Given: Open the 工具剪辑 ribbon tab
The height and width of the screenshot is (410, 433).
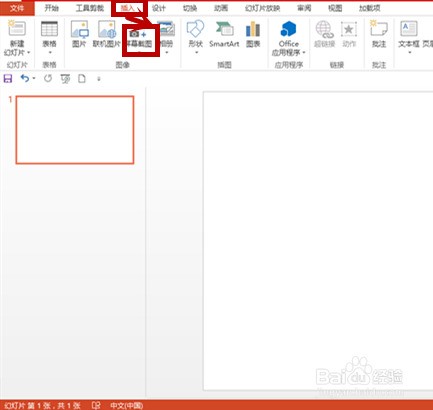Looking at the screenshot, I should tap(90, 8).
